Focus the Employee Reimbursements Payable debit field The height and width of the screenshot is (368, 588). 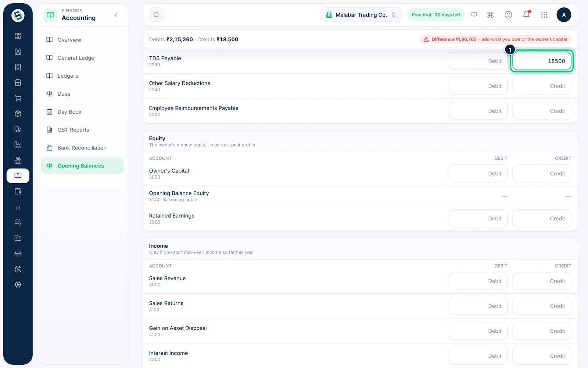click(x=478, y=111)
